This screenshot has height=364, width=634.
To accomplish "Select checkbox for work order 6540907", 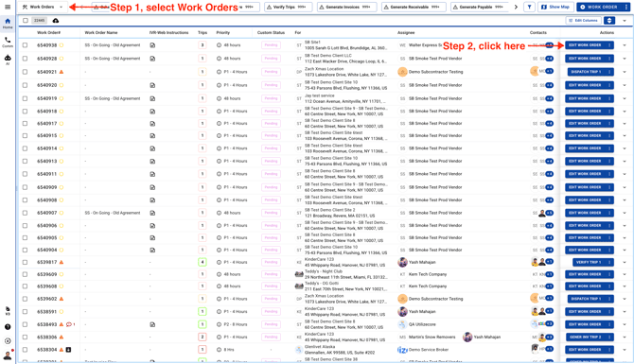I will [25, 213].
